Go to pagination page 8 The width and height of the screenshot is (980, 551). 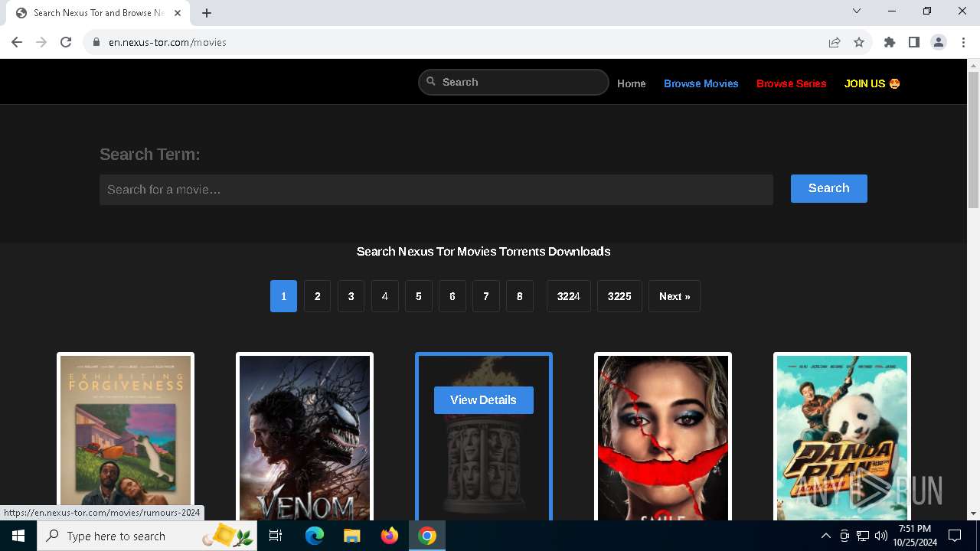[x=519, y=296]
